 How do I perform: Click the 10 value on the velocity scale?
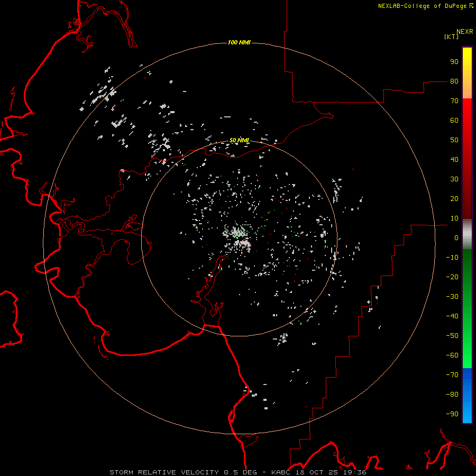[x=454, y=218]
